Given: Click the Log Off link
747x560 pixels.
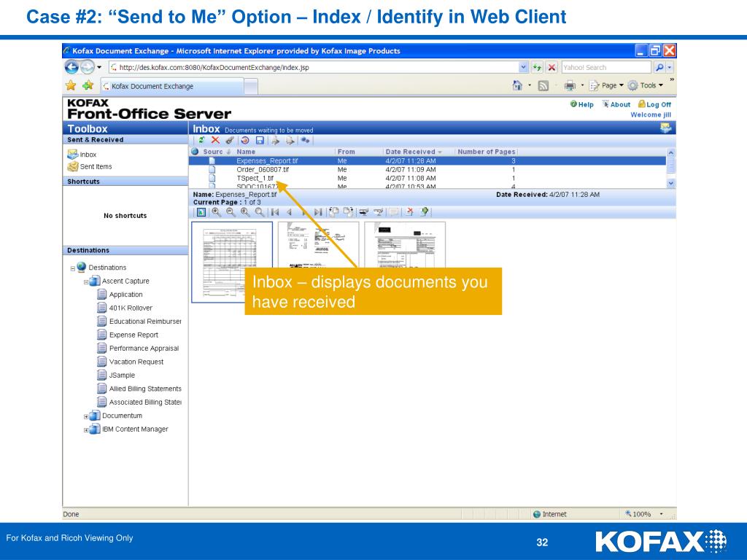Looking at the screenshot, I should (654, 104).
